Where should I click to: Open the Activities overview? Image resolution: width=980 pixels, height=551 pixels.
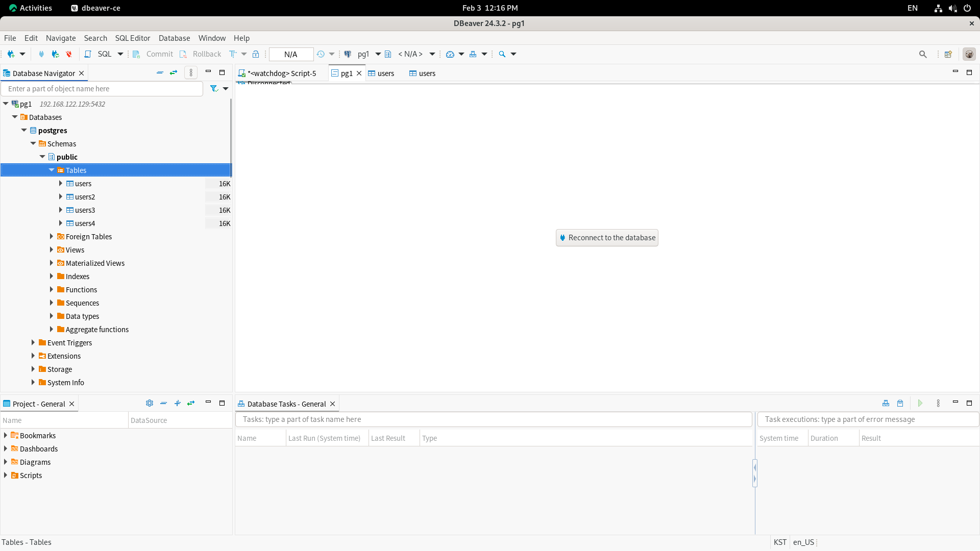(x=31, y=8)
